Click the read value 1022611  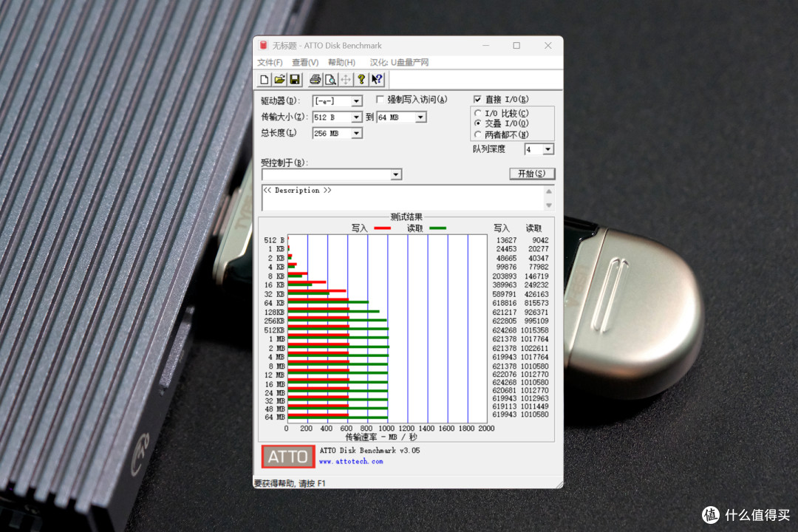[x=534, y=349]
